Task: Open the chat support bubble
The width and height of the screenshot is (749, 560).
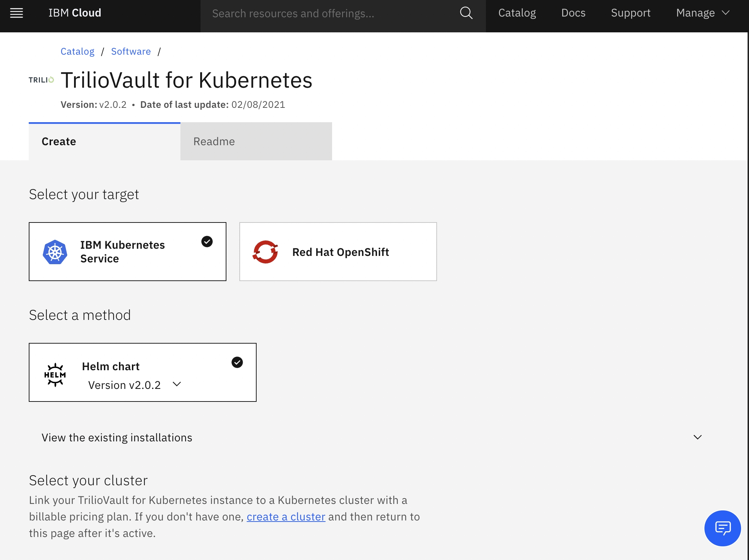Action: [722, 528]
